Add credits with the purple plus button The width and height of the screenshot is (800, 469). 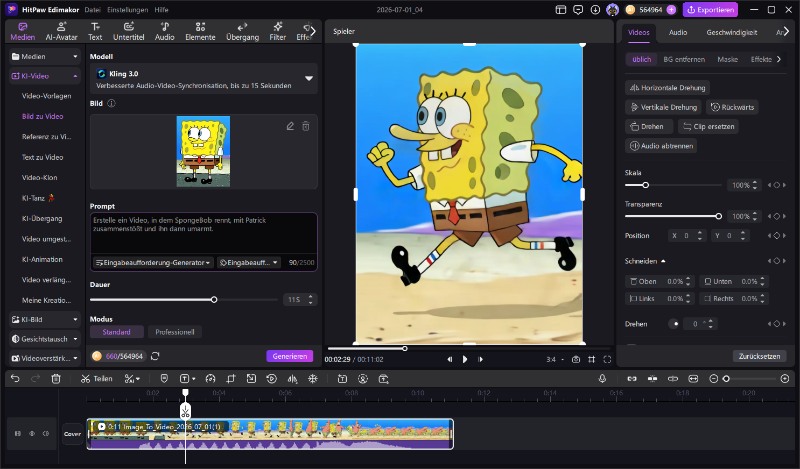pyautogui.click(x=671, y=10)
